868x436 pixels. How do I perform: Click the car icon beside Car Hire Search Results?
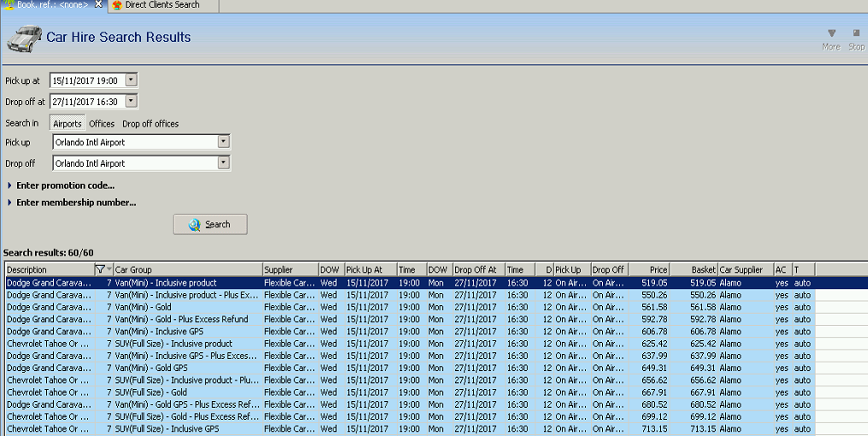point(24,38)
